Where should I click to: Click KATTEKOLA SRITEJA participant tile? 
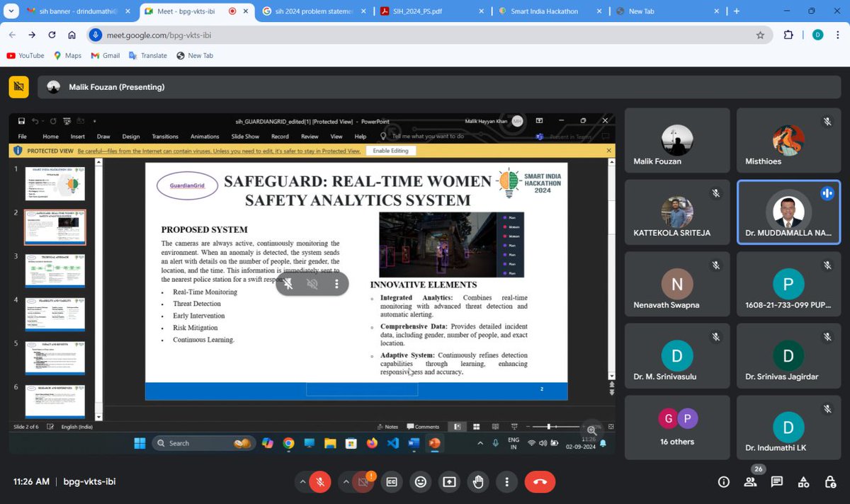pyautogui.click(x=677, y=212)
